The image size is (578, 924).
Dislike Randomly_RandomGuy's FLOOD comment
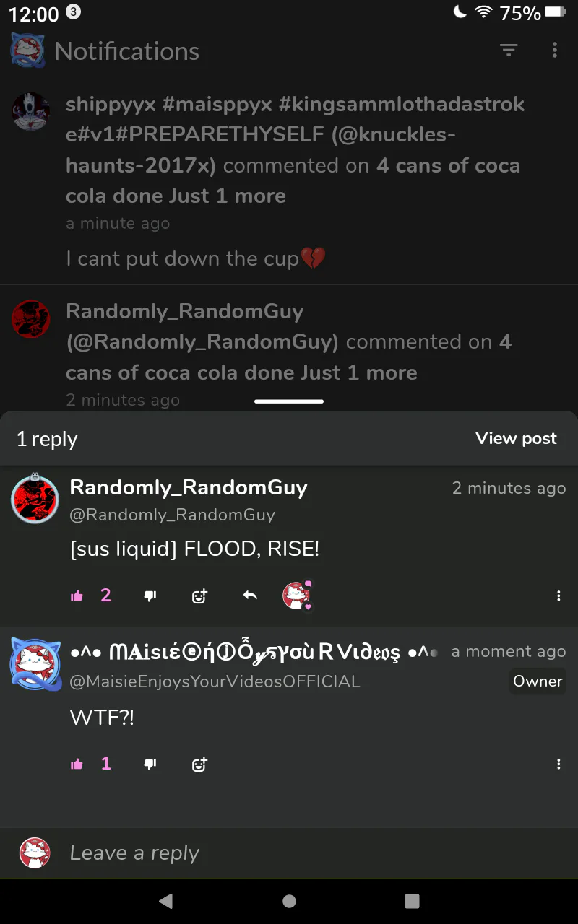[150, 596]
